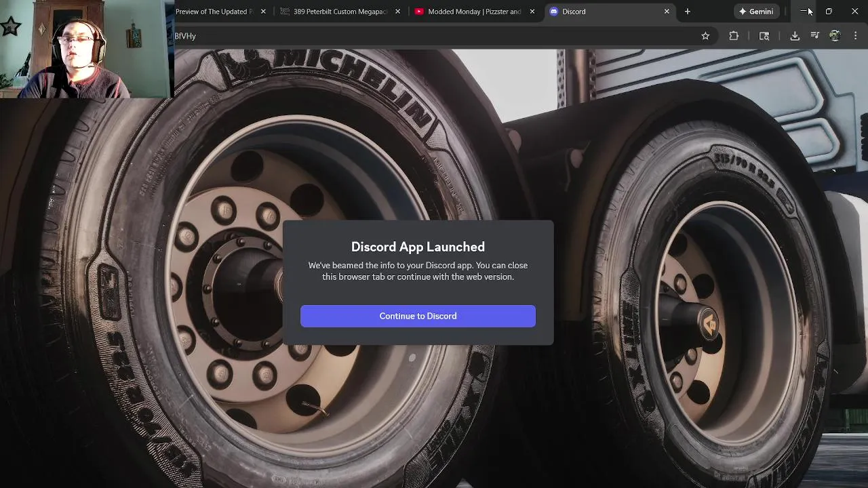Open a new browser tab
The height and width of the screenshot is (488, 868).
[687, 12]
